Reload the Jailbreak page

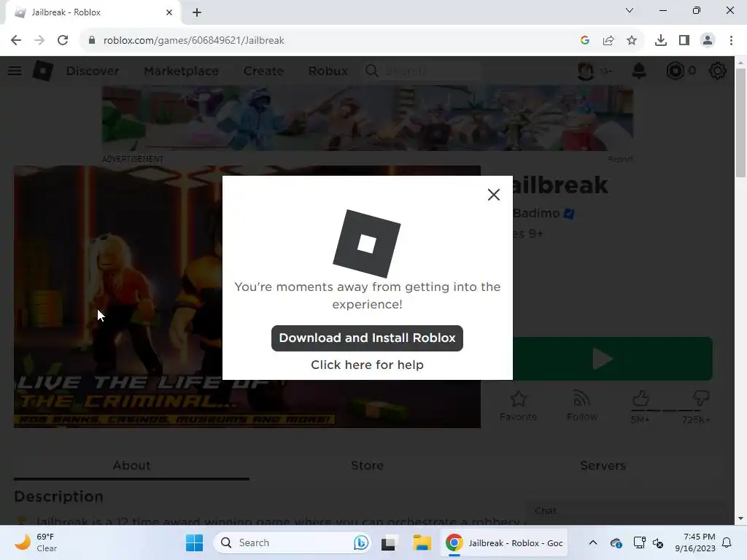[x=63, y=41]
